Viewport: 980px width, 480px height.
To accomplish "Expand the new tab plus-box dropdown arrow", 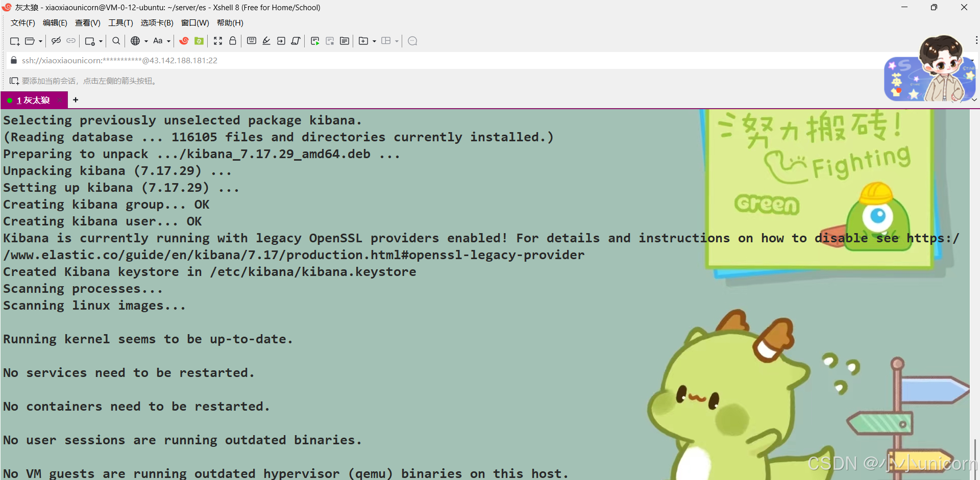I will pos(374,41).
